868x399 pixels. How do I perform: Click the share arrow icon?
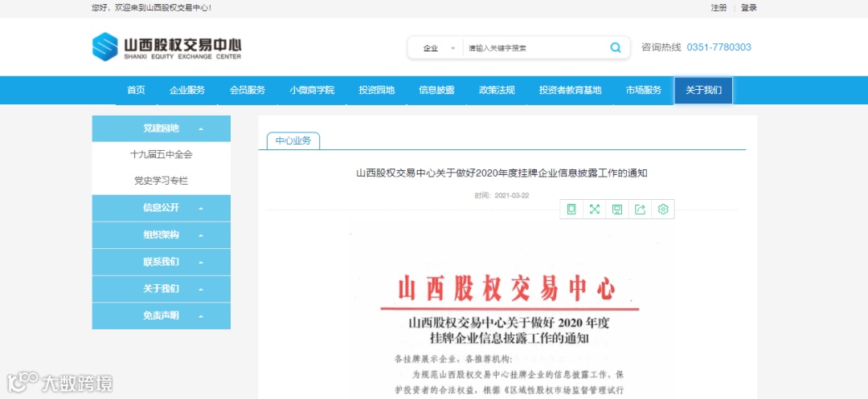[640, 209]
